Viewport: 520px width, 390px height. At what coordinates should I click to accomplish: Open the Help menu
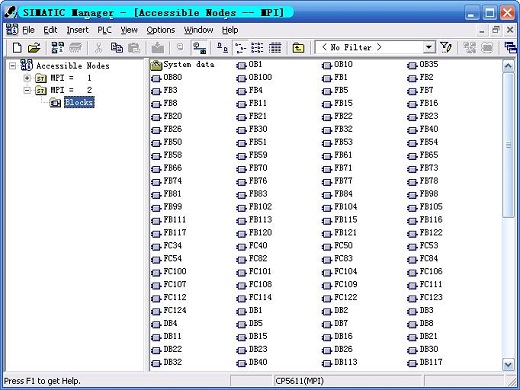coord(230,30)
